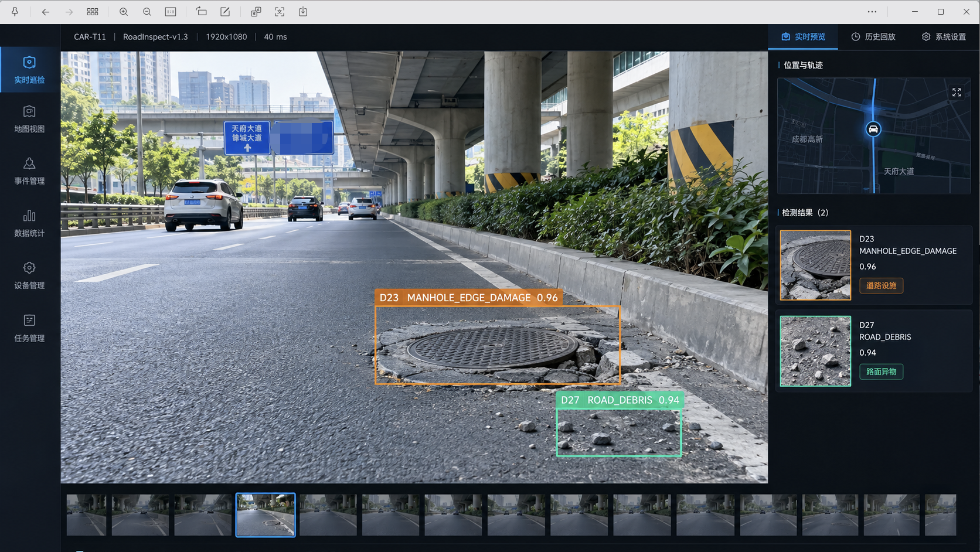
Task: Click the 成都高新 label on map
Action: (807, 139)
